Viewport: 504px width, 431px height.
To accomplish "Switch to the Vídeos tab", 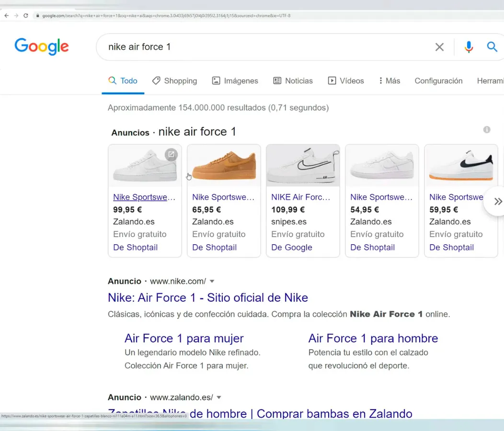I will click(346, 80).
